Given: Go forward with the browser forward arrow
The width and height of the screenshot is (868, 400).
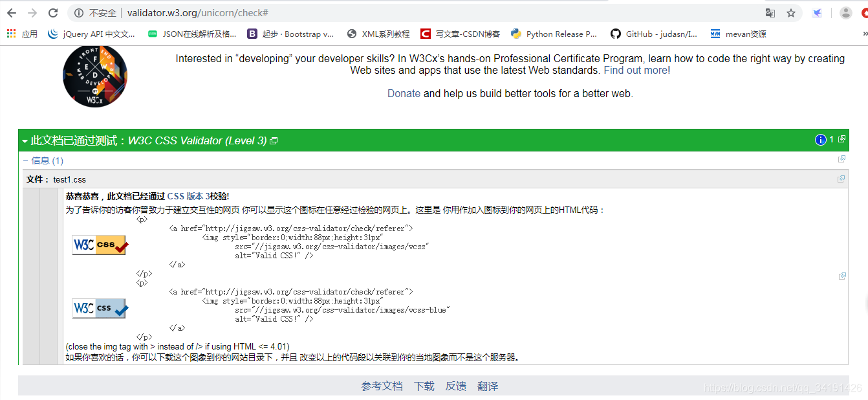Looking at the screenshot, I should click(x=32, y=13).
